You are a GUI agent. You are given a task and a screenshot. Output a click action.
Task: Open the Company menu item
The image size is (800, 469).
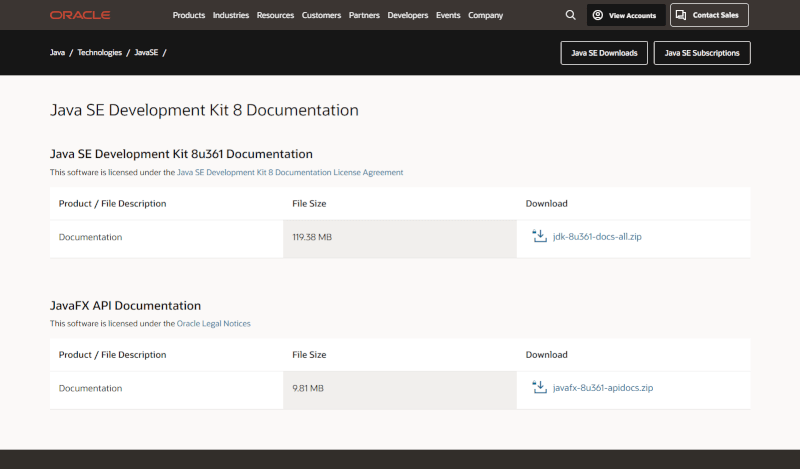tap(486, 15)
